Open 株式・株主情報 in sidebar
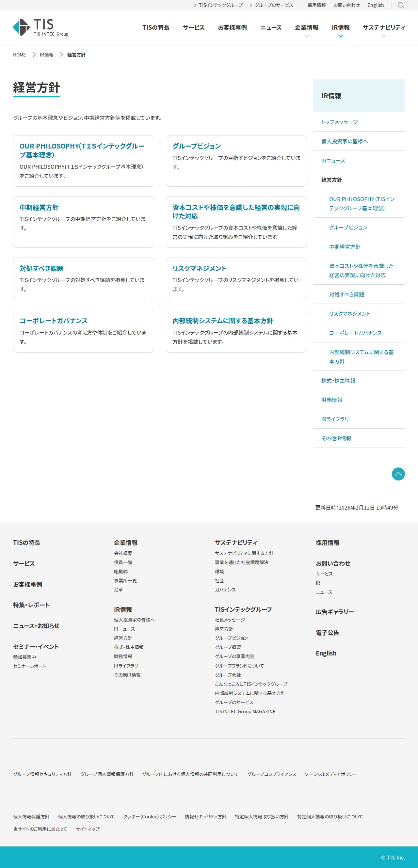The height and width of the screenshot is (868, 418). tap(359, 380)
